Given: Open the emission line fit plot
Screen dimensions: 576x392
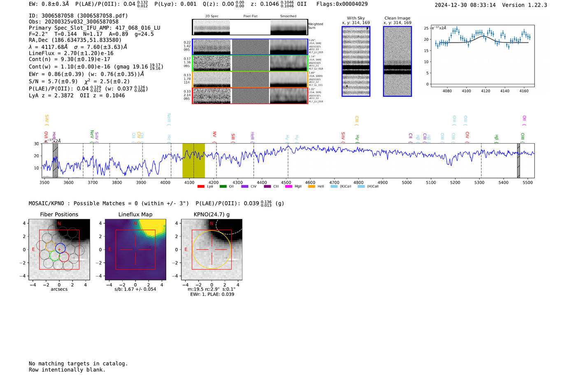Looking at the screenshot, I should 482,56.
